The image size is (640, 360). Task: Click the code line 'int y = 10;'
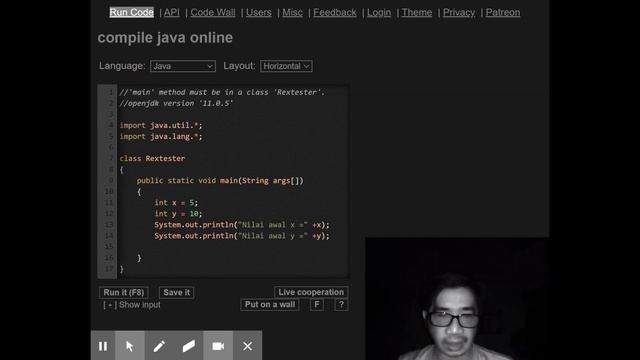178,213
